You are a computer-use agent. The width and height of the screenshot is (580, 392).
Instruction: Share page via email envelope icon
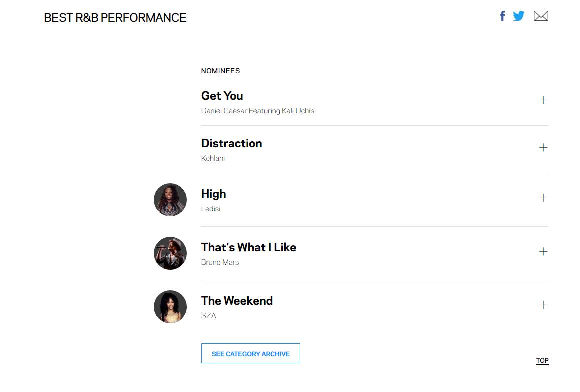541,16
